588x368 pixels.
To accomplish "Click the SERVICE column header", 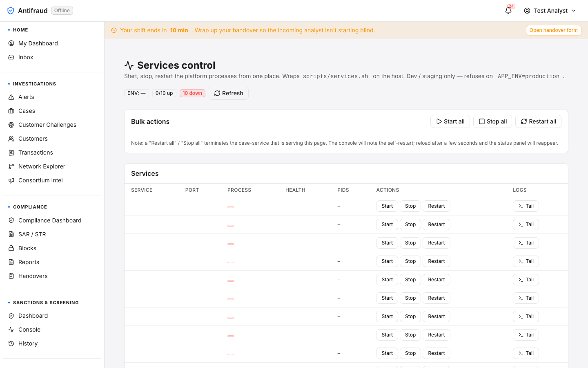I will (x=142, y=190).
